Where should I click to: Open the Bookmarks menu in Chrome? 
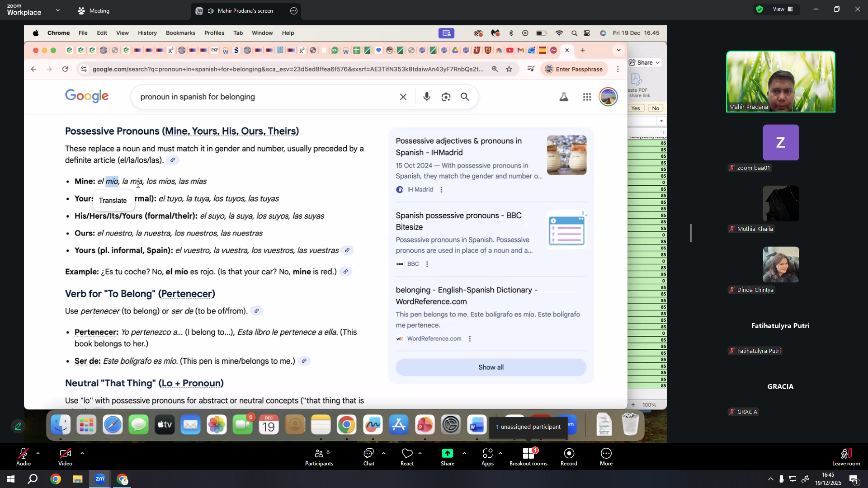[180, 33]
